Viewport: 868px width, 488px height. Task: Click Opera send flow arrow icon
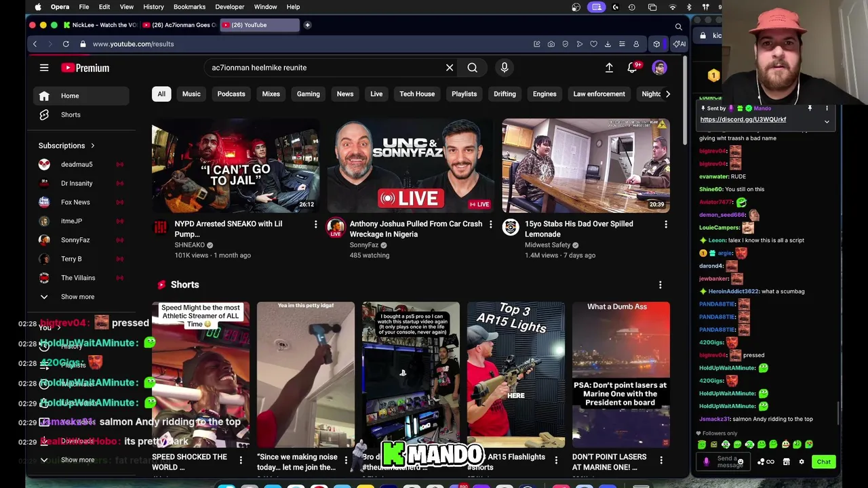(579, 44)
